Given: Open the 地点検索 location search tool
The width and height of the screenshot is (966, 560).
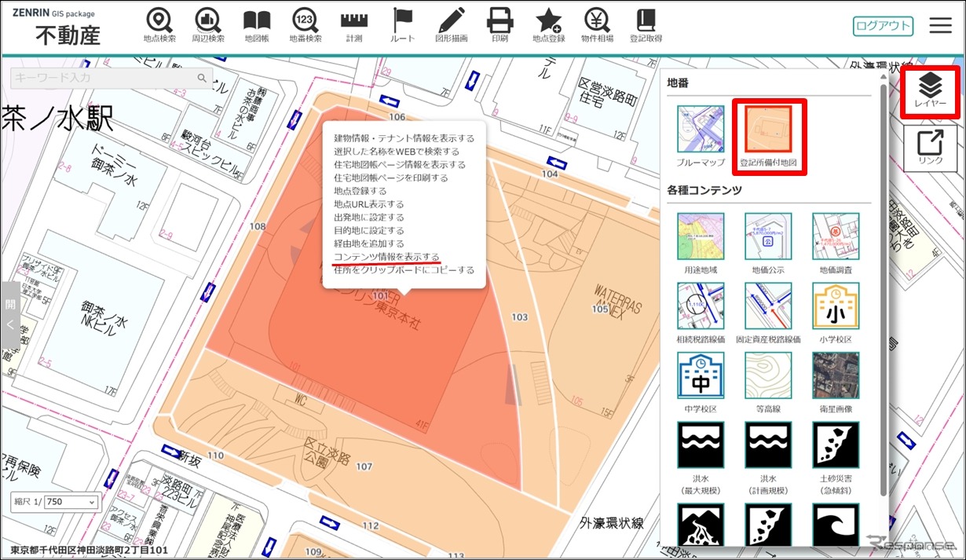Looking at the screenshot, I should (x=159, y=24).
